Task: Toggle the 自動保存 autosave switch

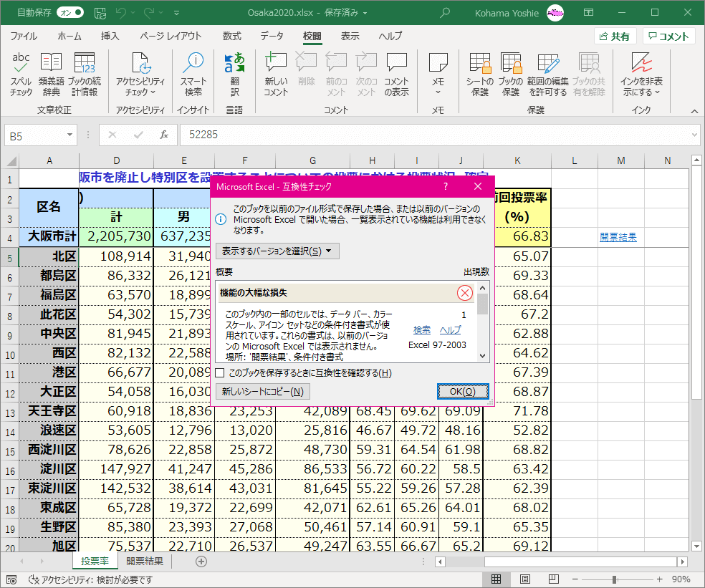Action: point(69,13)
